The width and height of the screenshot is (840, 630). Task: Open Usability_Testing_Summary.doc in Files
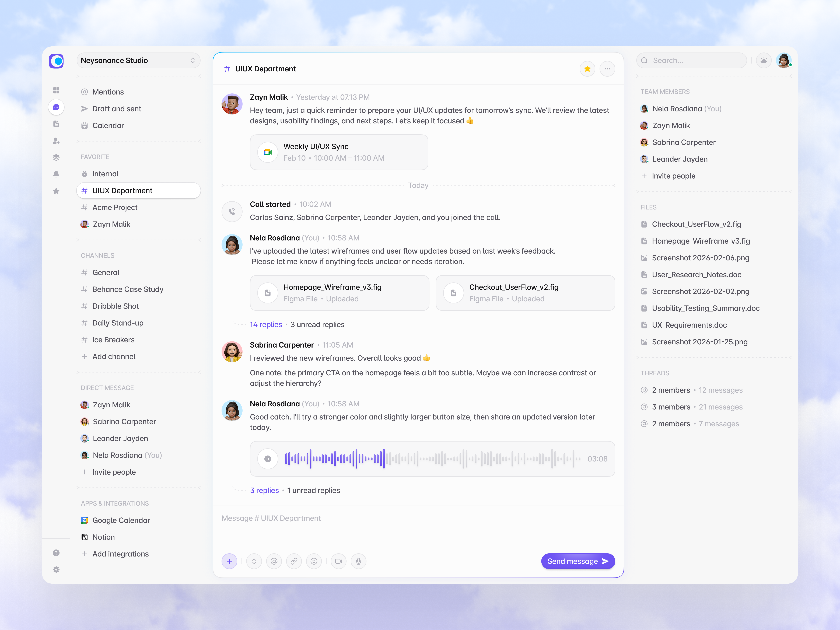click(700, 308)
